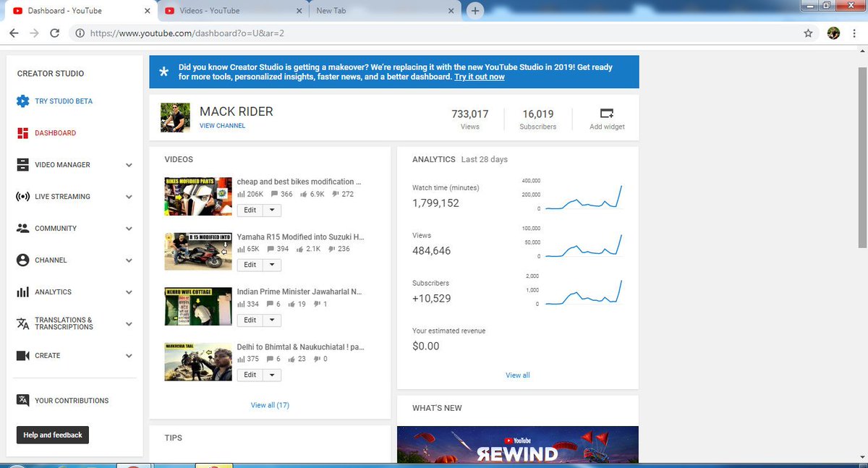This screenshot has width=868, height=468.
Task: Open the Chrome three-dot menu
Action: click(855, 33)
